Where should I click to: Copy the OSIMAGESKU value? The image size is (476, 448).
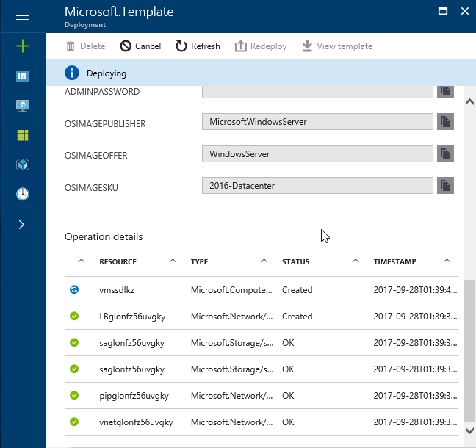click(x=445, y=186)
